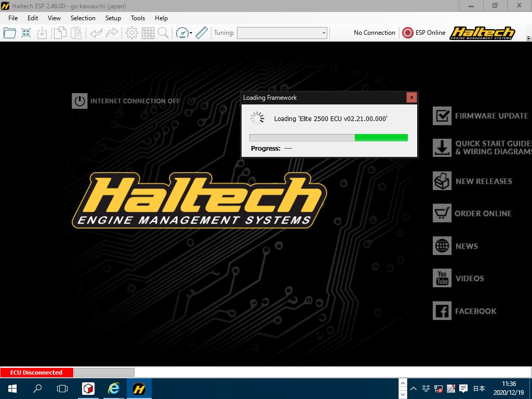Viewport: 532px width, 399px height.
Task: Click the table grid toolbar icon
Action: pyautogui.click(x=148, y=33)
